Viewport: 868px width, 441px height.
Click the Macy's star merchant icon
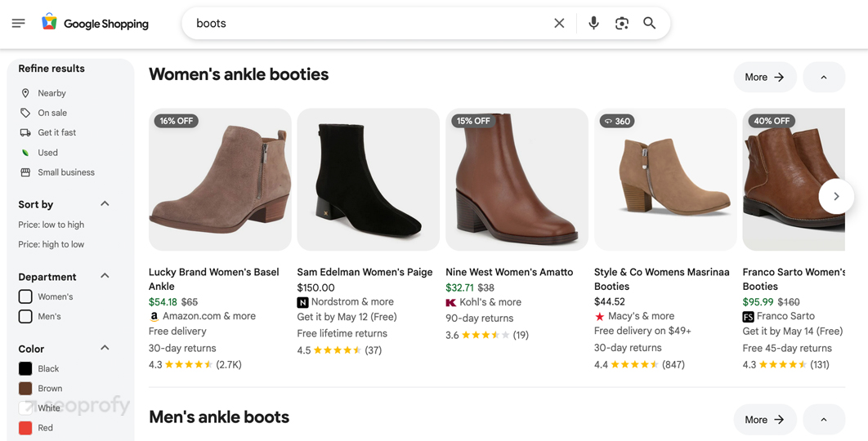599,317
